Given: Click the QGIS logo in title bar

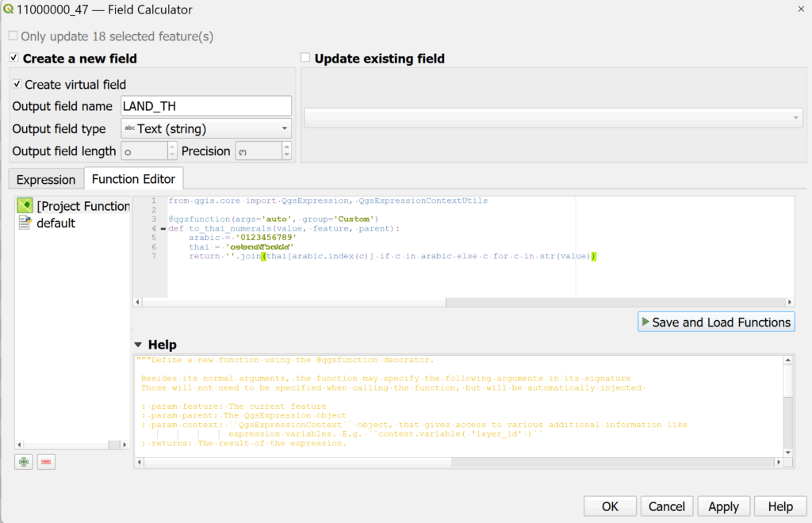Looking at the screenshot, I should pos(9,10).
